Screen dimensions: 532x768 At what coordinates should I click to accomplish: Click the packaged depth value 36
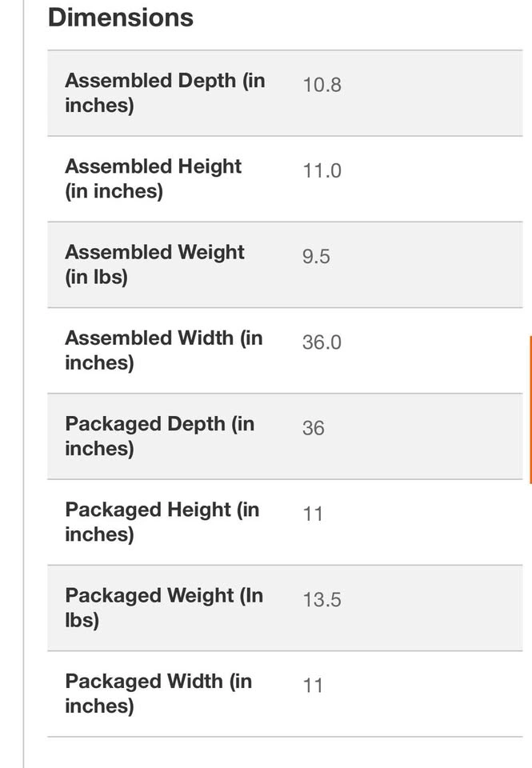coord(313,428)
